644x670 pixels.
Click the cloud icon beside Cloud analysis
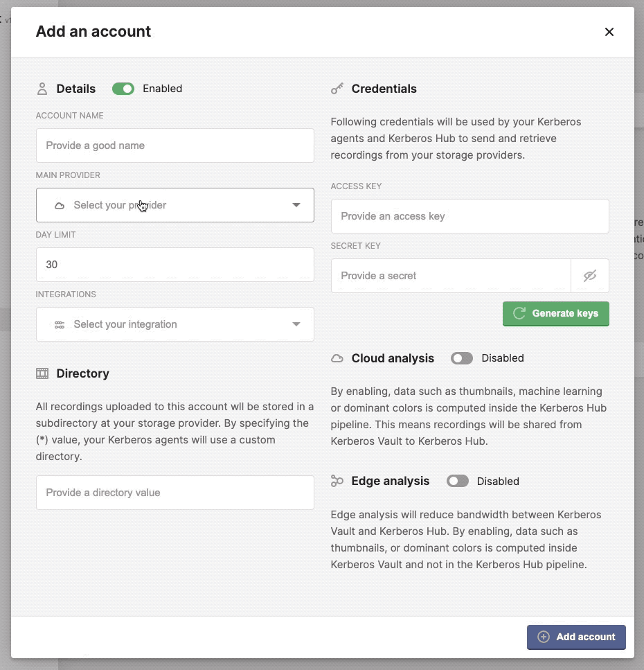337,358
